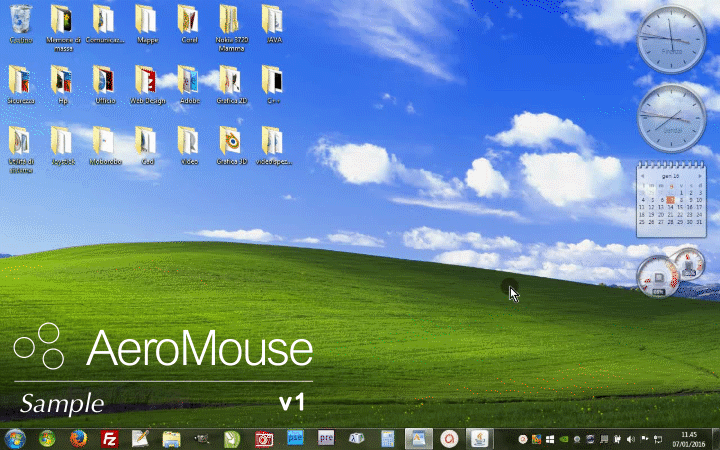
Task: Select the JAVA desktop folder
Action: click(274, 24)
